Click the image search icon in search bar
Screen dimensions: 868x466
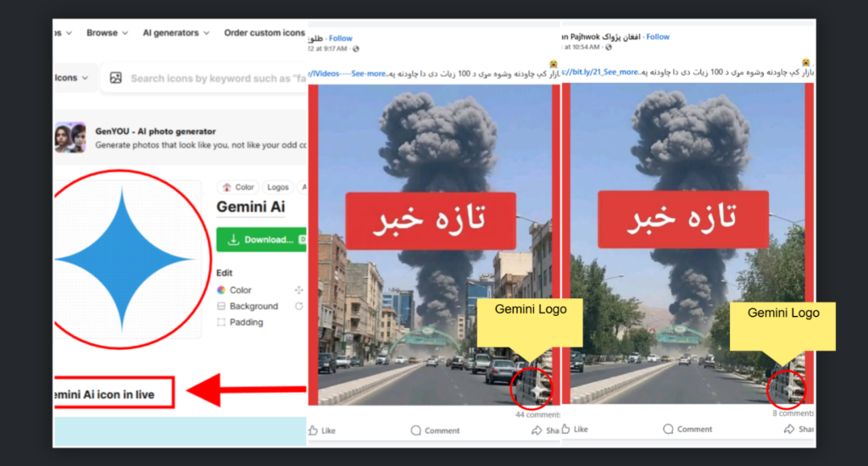115,78
